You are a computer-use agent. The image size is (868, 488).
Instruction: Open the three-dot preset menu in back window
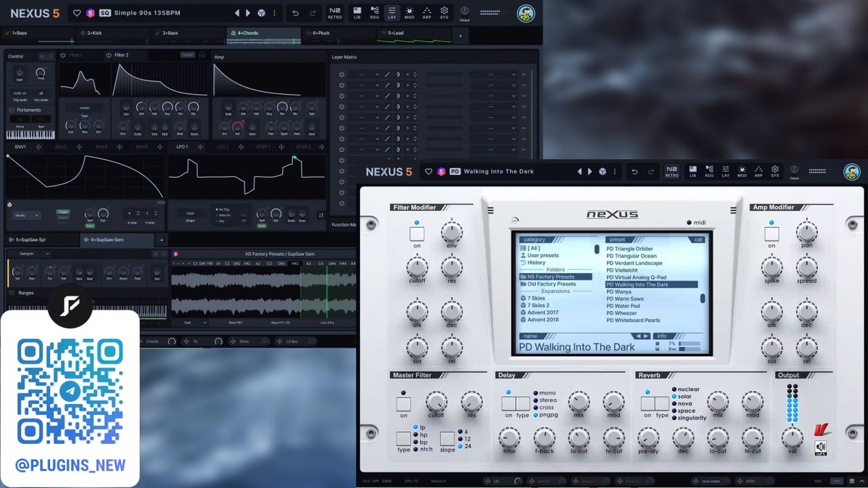274,13
